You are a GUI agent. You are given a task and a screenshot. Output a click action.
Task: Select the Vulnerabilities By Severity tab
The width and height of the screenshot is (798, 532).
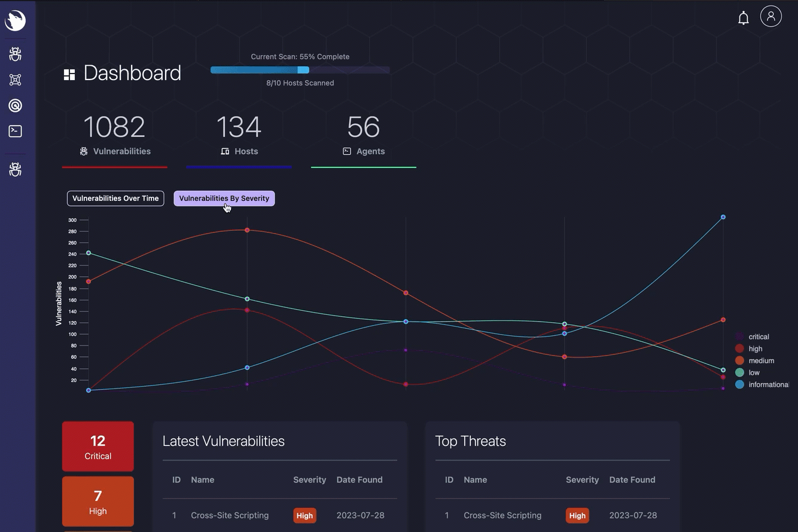click(224, 198)
